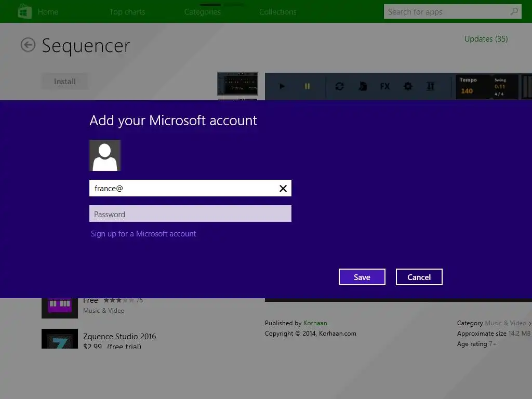Open the Top charts tab
This screenshot has width=532, height=399.
click(x=127, y=12)
